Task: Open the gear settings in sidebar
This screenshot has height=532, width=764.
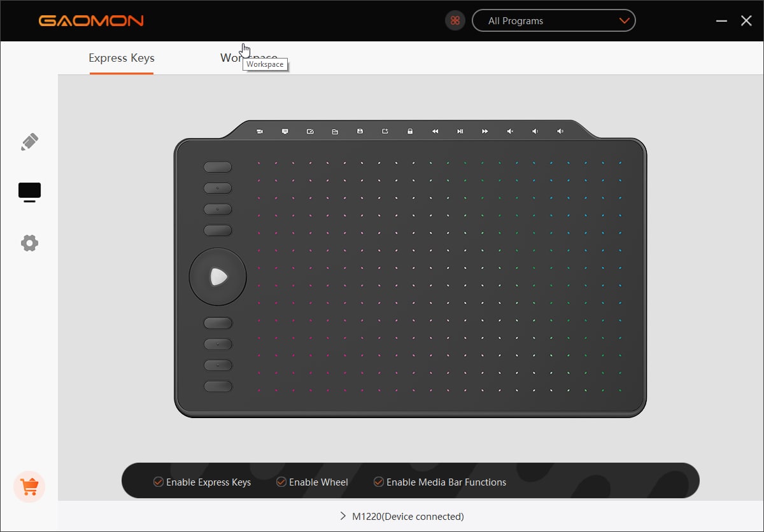Action: 29,242
